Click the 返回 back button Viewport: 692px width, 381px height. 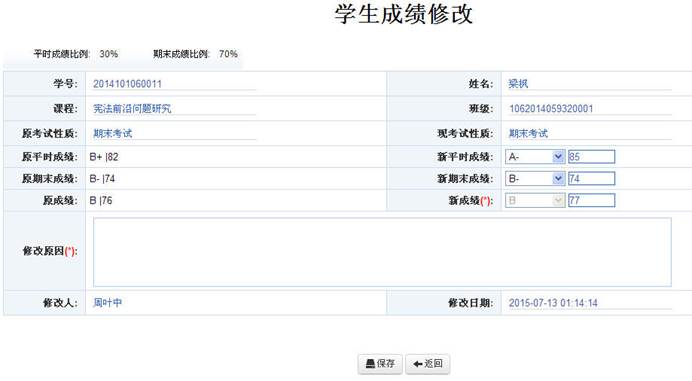[428, 364]
